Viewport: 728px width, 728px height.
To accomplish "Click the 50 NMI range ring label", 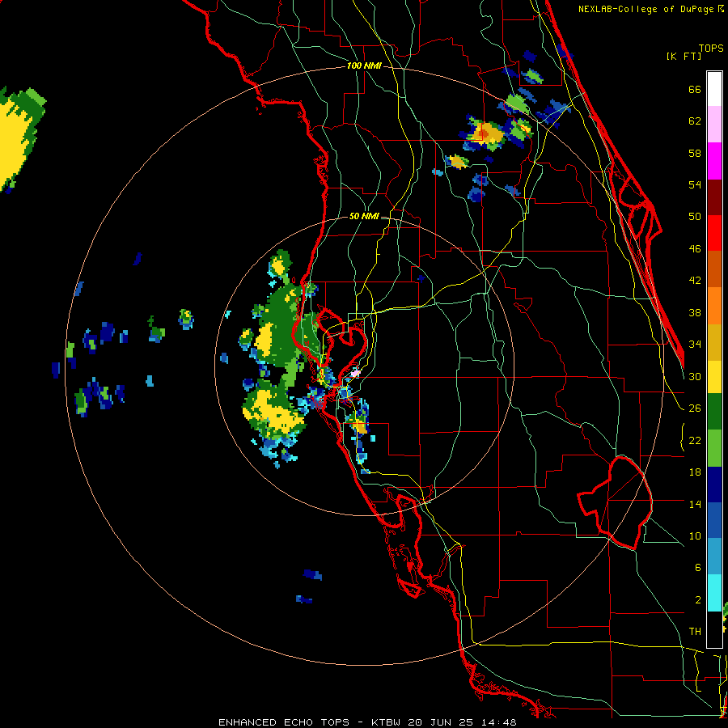I will 364,216.
